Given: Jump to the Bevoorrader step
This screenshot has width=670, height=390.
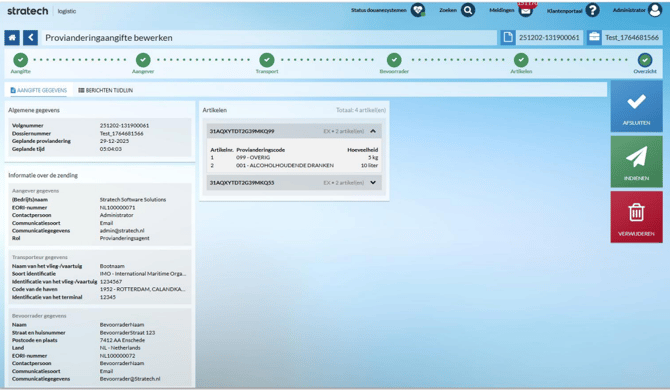Looking at the screenshot, I should [x=394, y=60].
